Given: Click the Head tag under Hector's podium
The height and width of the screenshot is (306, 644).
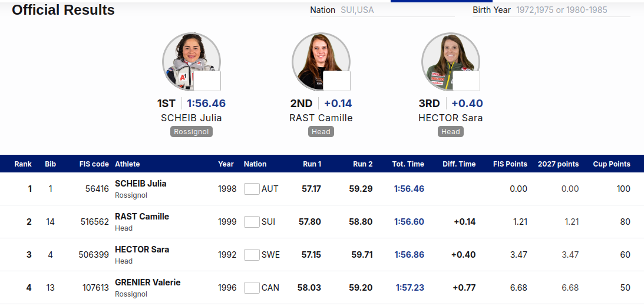Looking at the screenshot, I should click(x=451, y=132).
